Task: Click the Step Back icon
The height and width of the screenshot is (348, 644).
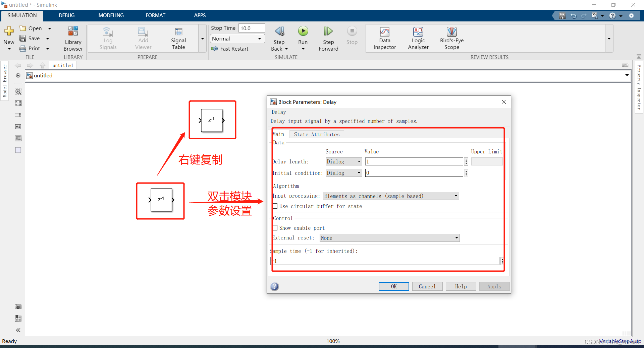Action: (279, 31)
